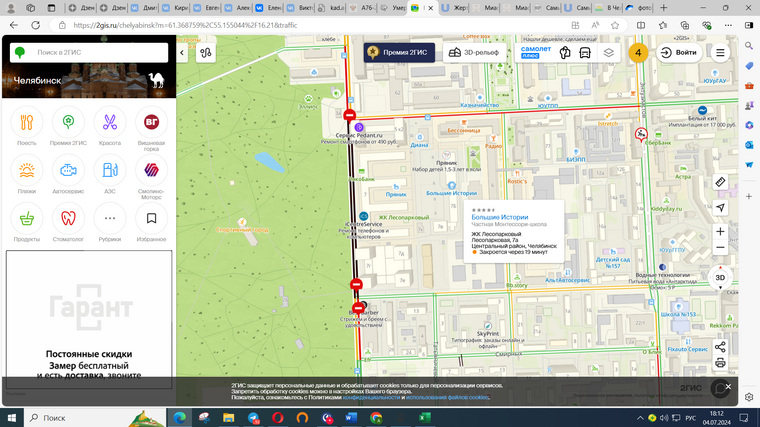Click the SkyPrint place label
Image resolution: width=760 pixels, height=427 pixels.
click(x=488, y=333)
